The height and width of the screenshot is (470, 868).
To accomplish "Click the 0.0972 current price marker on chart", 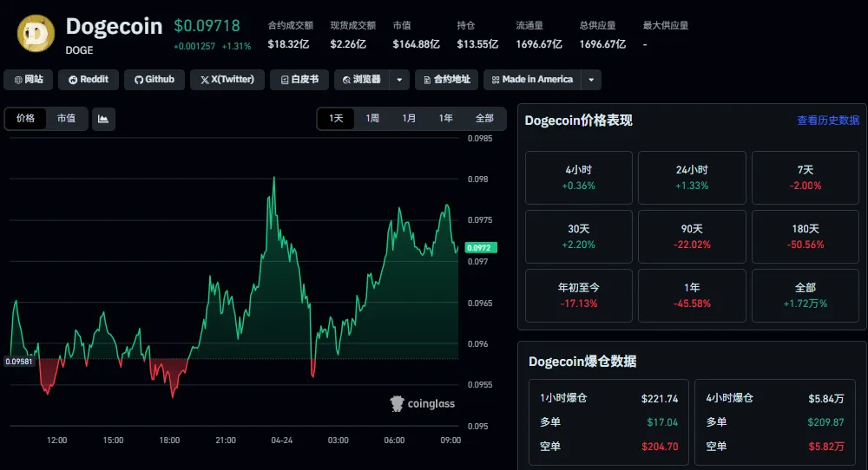I will (481, 248).
